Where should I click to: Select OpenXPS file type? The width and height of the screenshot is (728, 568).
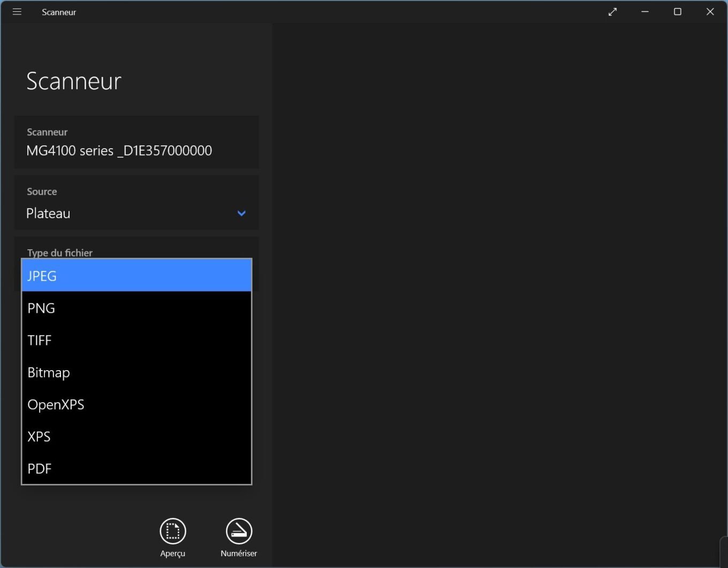click(136, 404)
